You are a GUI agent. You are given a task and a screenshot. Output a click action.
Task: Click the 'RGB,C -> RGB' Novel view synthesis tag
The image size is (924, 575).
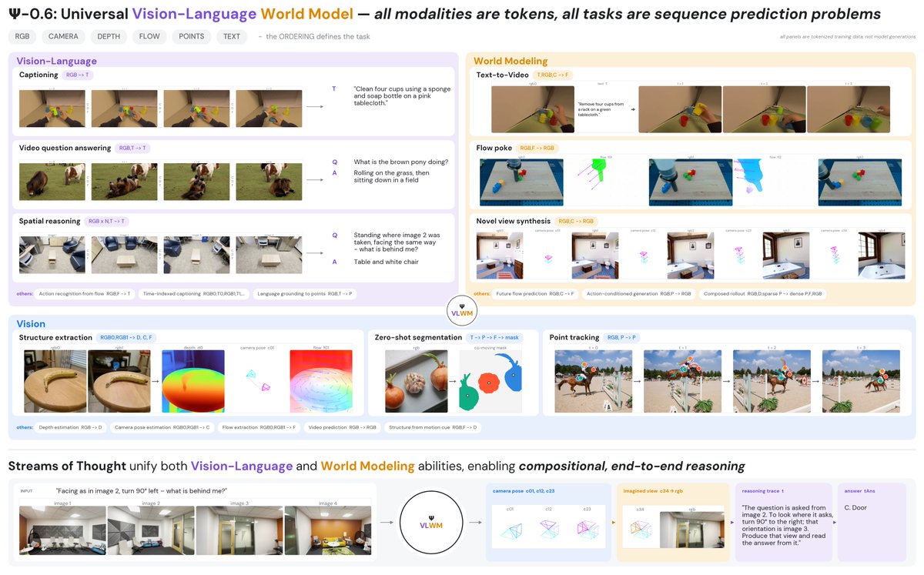pos(576,221)
